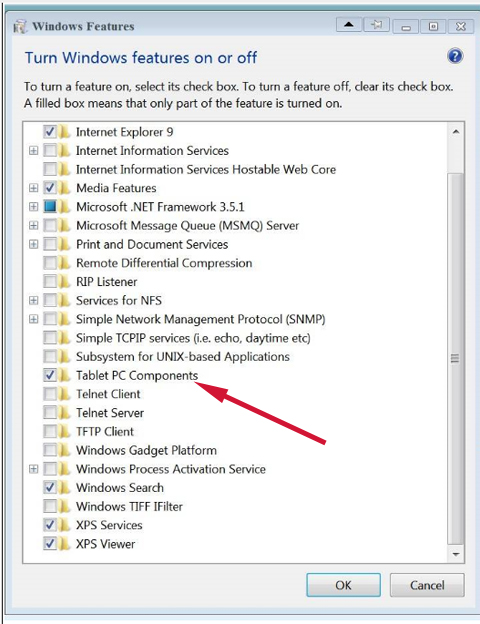Select the Windows Process Activation Service label
This screenshot has height=624, width=480.
pos(171,469)
